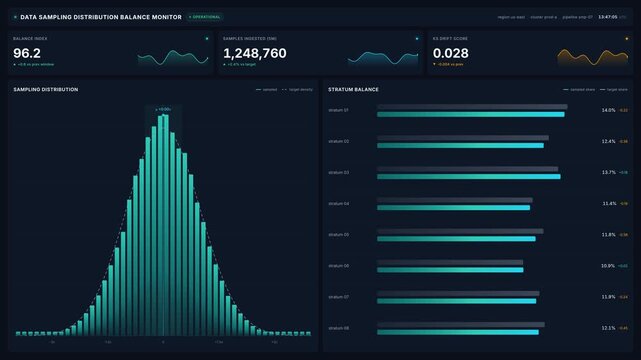Click the teal sampled bar in 11.4% row

click(453, 208)
